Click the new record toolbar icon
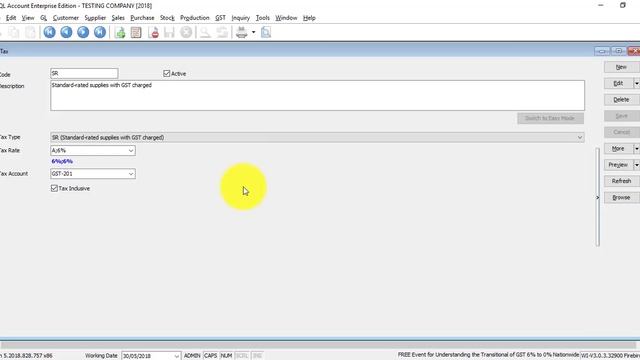Viewport: 640px width, 360px height. click(120, 33)
